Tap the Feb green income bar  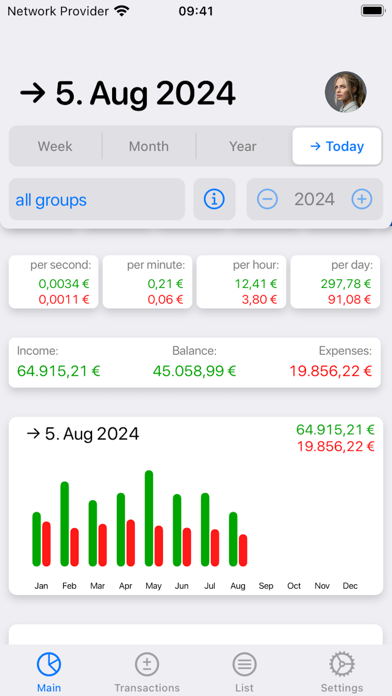click(x=65, y=524)
